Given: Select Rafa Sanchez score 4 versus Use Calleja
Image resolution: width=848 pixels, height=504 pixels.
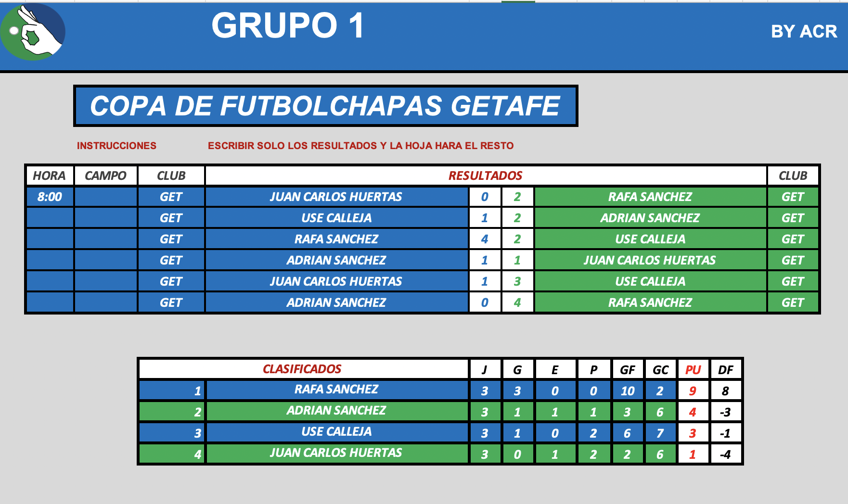Looking at the screenshot, I should (x=485, y=239).
